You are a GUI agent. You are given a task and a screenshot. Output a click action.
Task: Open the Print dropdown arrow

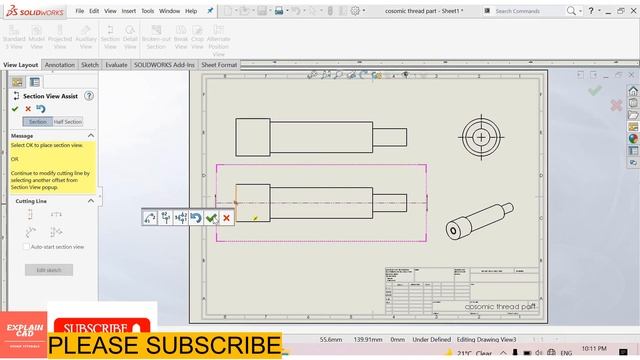coord(287,11)
